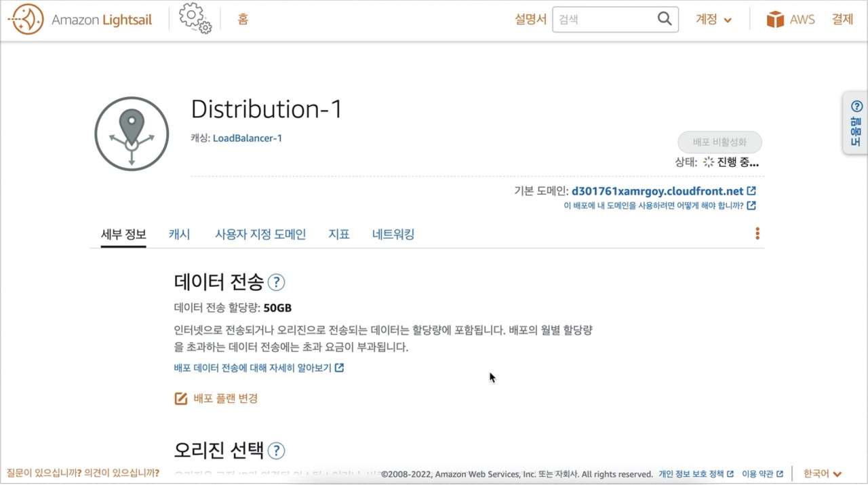Screen dimensions: 868x485
Task: Expand the 계정 account dropdown
Action: (x=713, y=20)
